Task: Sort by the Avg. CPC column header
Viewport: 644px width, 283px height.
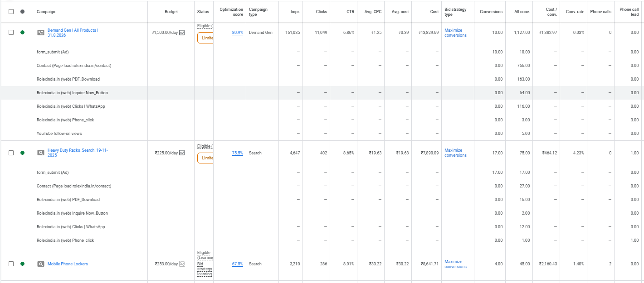Action: point(373,12)
